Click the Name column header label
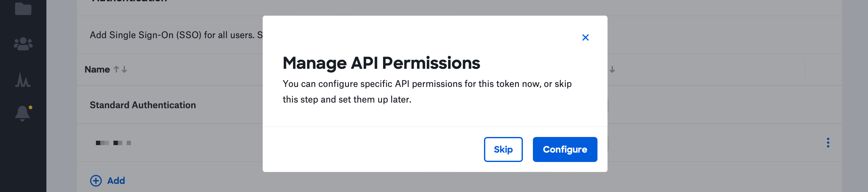868x192 pixels. point(97,69)
